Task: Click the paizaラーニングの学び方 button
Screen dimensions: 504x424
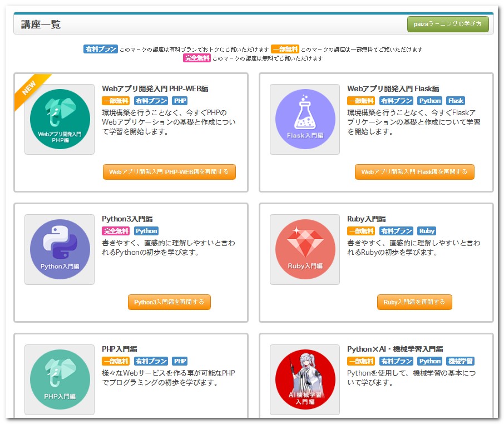Action: (x=448, y=24)
